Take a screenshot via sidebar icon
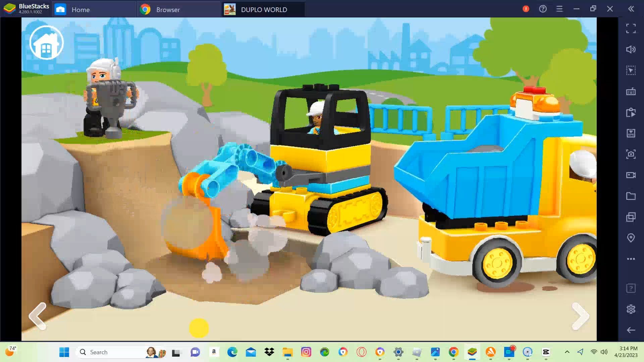 point(631,154)
